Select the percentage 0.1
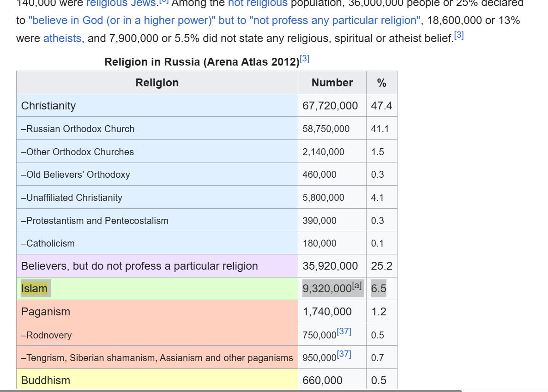Screen dimensions: 548x392 [378, 243]
